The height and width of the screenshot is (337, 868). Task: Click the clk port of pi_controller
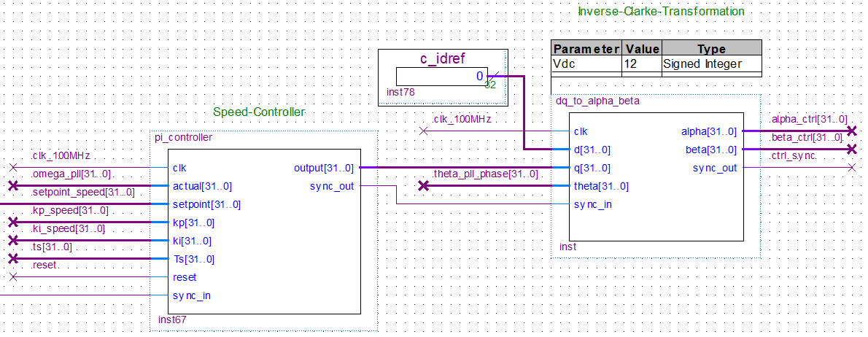179,168
